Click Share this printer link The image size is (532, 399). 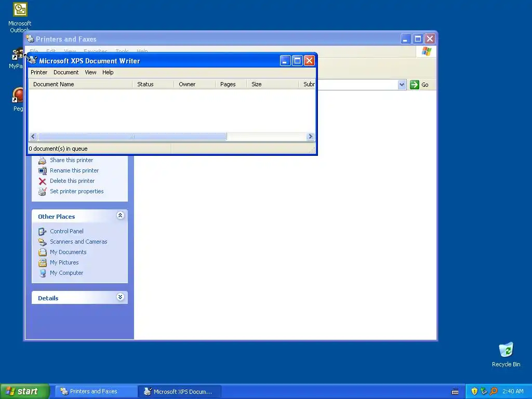pyautogui.click(x=71, y=160)
